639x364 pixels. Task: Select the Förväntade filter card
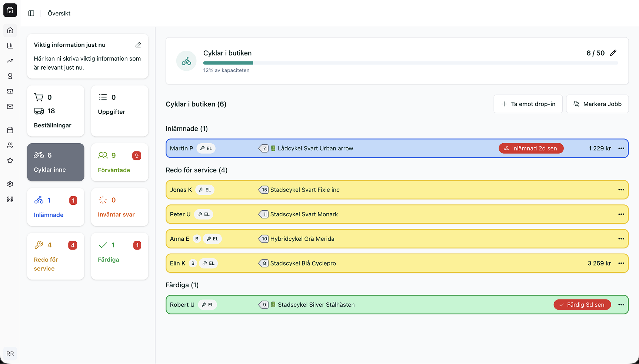(119, 162)
